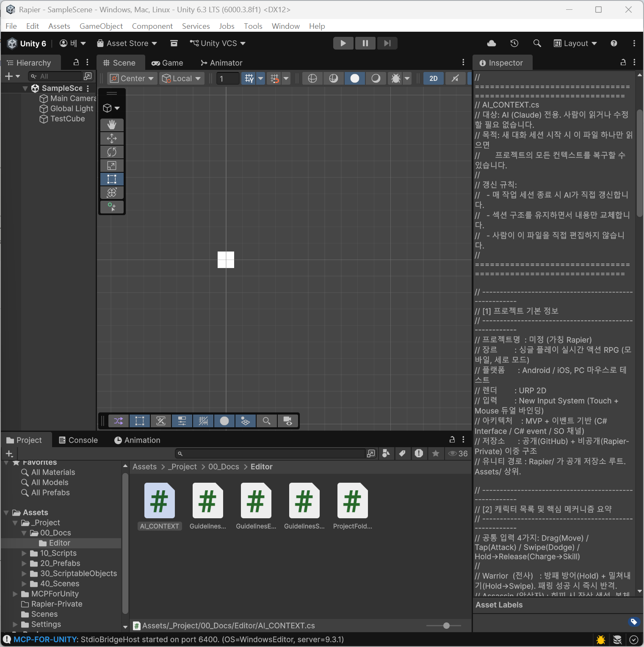Open the Unity VCS dropdown
The height and width of the screenshot is (647, 644).
click(218, 43)
